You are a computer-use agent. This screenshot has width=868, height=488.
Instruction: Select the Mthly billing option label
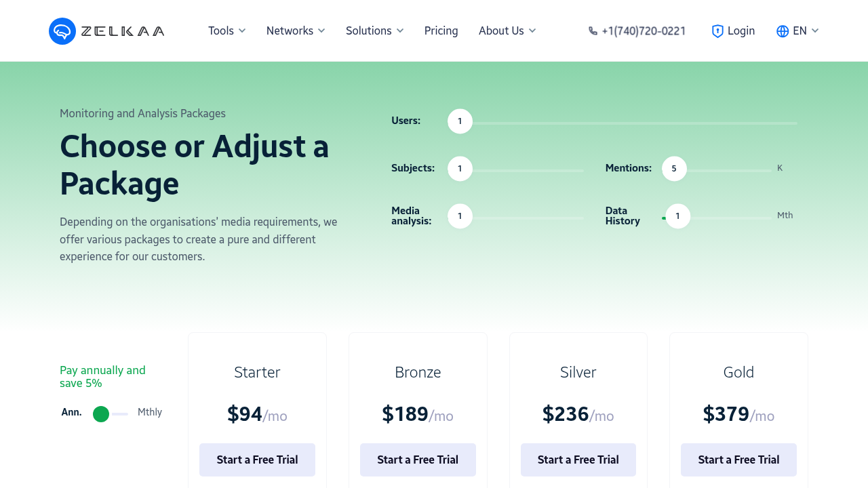150,412
